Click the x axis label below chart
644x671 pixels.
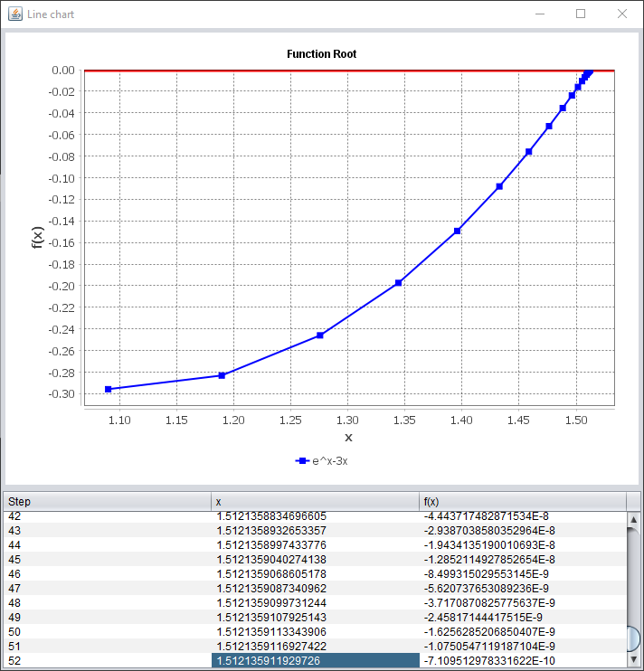coord(348,438)
